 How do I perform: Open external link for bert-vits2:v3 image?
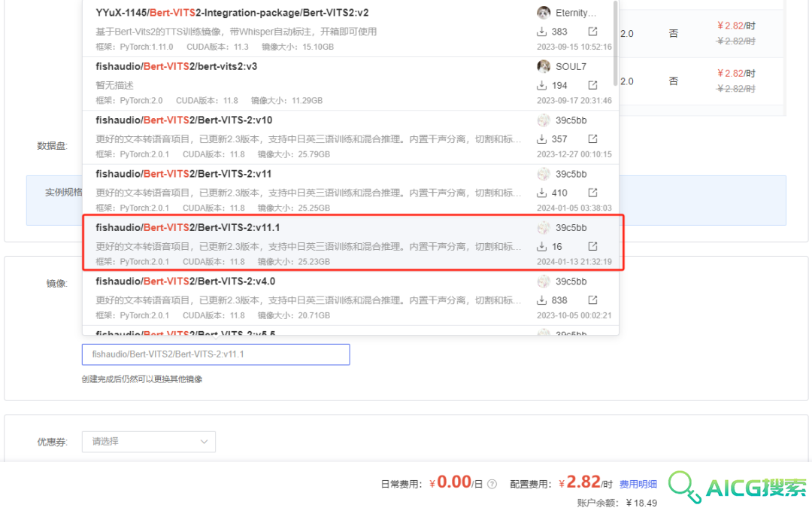point(593,85)
